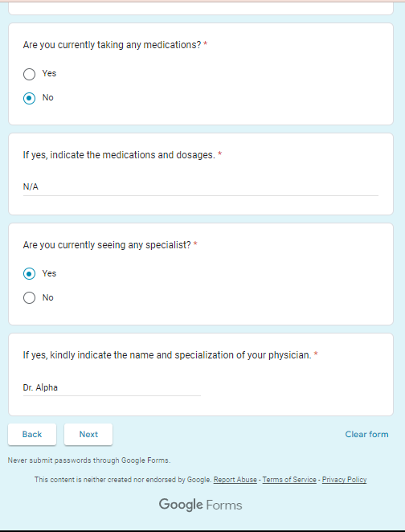
Task: Click the Google Forms logo
Action: pyautogui.click(x=200, y=505)
